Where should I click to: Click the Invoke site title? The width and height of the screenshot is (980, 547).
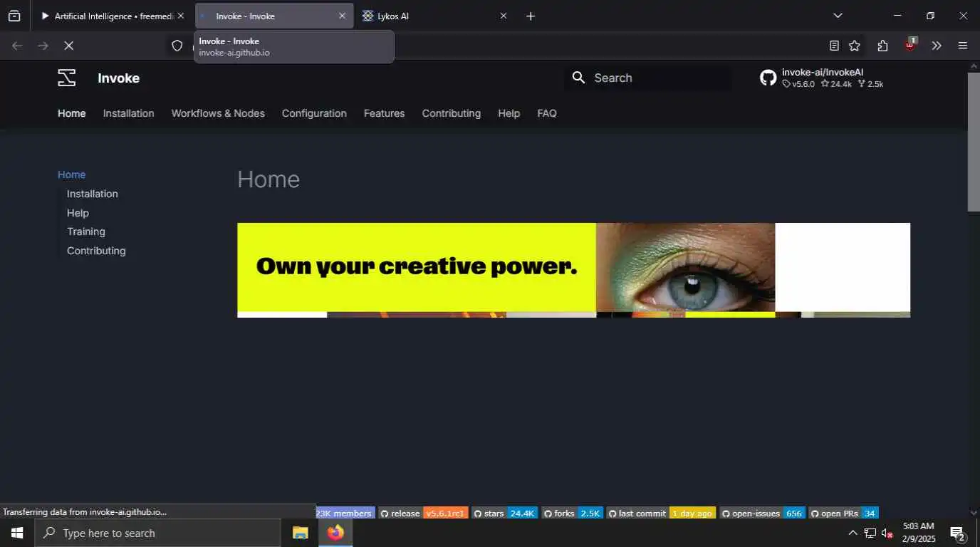[118, 78]
